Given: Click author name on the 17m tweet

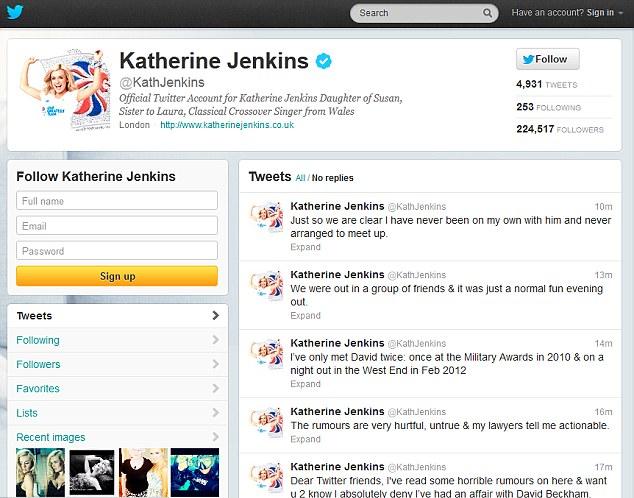Looking at the screenshot, I should point(337,467).
